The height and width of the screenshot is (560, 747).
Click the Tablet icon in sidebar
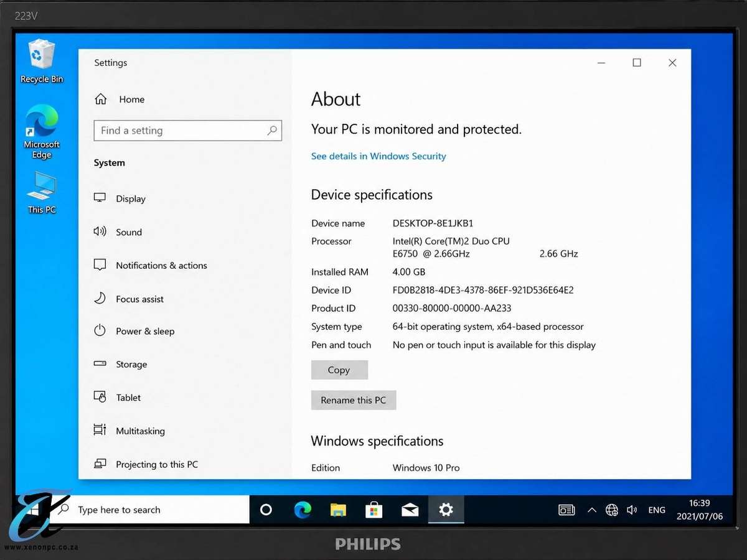tap(100, 396)
